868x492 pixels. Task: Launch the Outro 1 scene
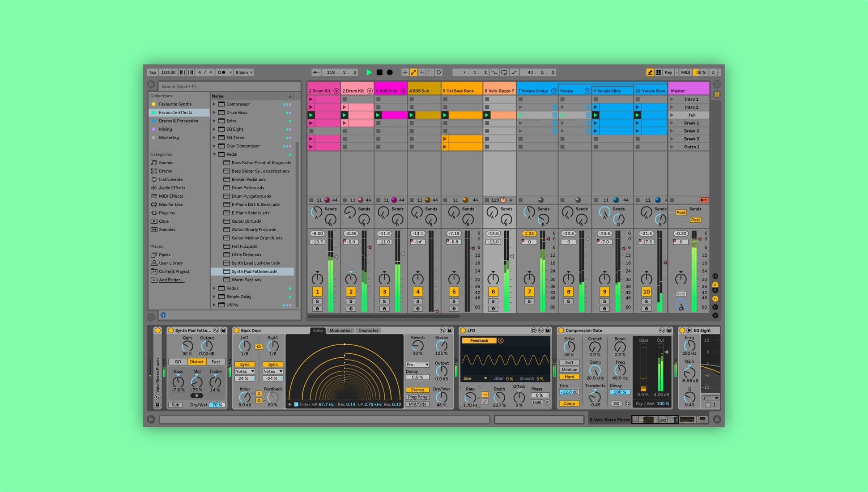(672, 147)
